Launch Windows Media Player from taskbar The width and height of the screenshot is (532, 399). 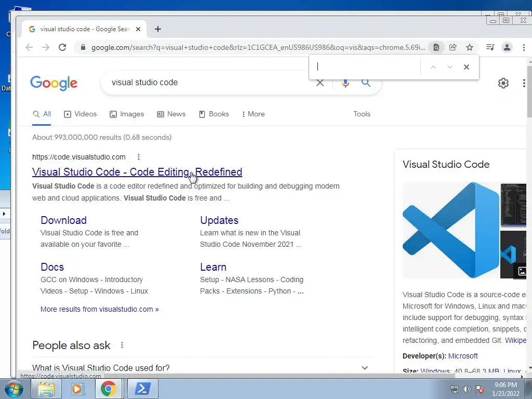tap(77, 389)
